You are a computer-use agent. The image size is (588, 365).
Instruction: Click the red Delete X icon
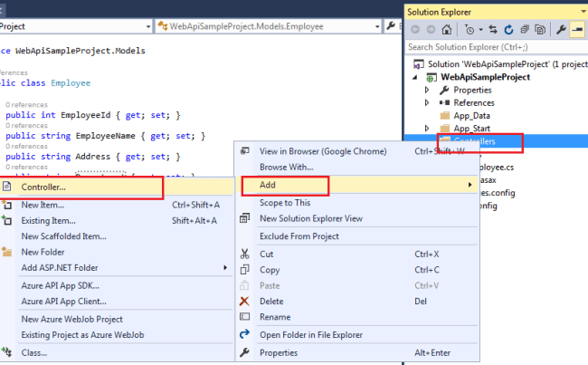coord(243,301)
